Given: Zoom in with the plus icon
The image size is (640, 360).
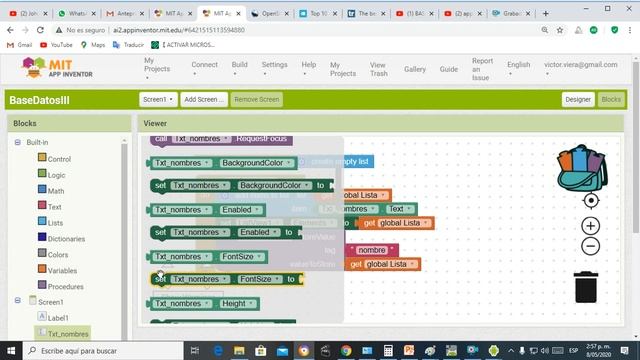Looking at the screenshot, I should 590,226.
